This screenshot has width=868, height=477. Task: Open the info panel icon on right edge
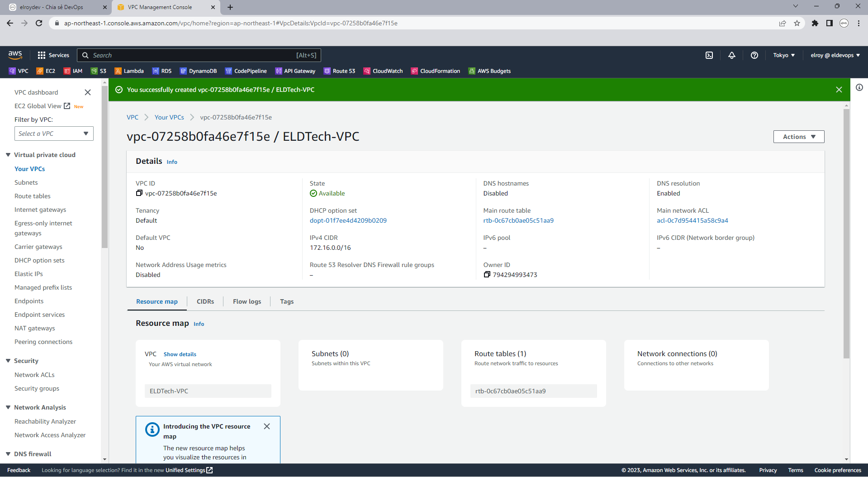(x=859, y=87)
